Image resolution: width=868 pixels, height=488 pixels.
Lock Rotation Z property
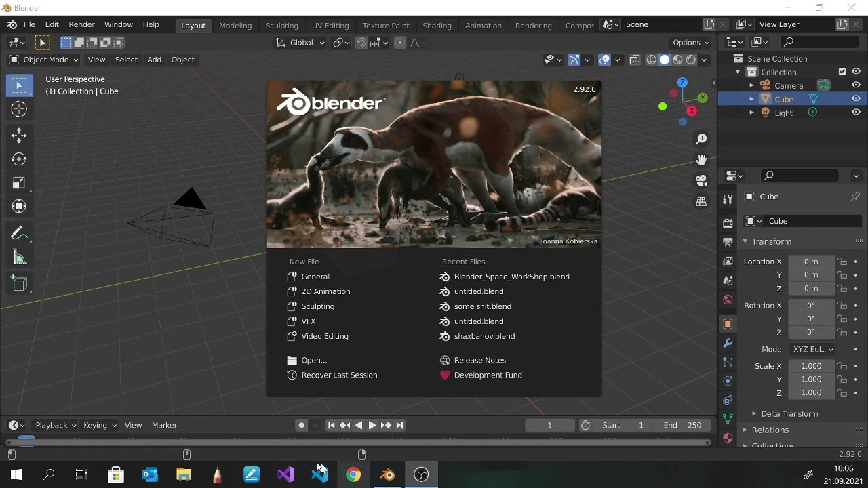coord(842,333)
